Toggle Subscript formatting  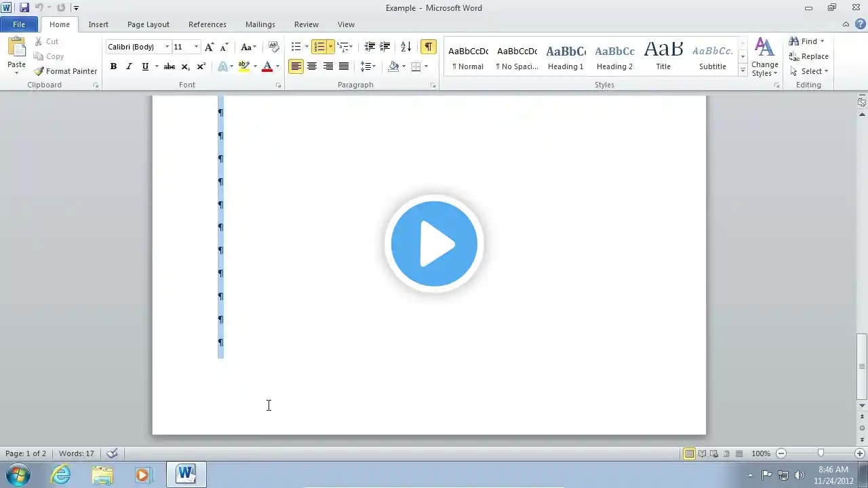click(185, 66)
